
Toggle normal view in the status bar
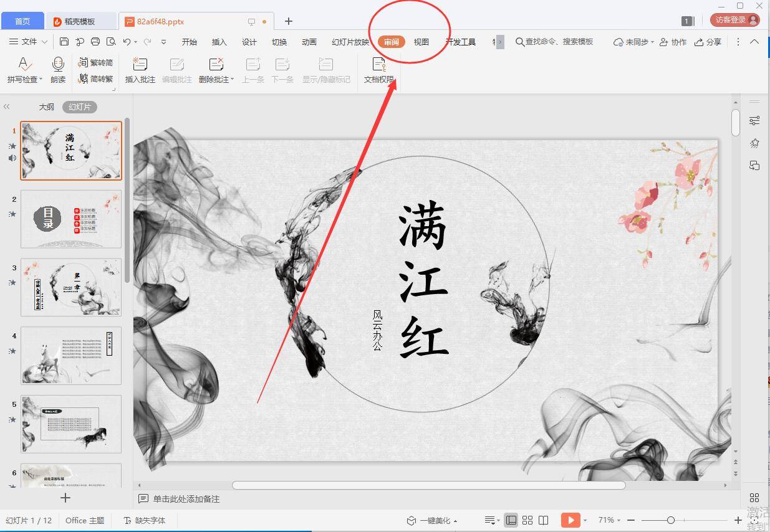(511, 520)
